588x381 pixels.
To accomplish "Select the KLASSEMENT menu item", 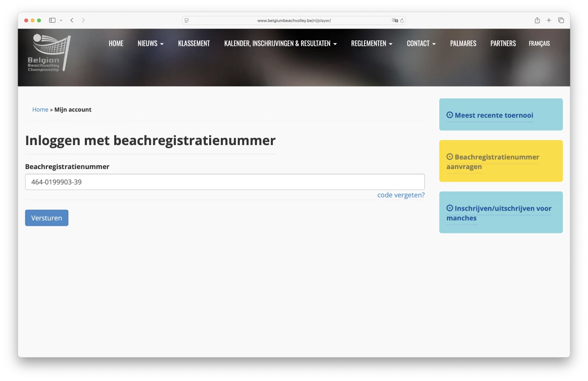I will pyautogui.click(x=194, y=43).
